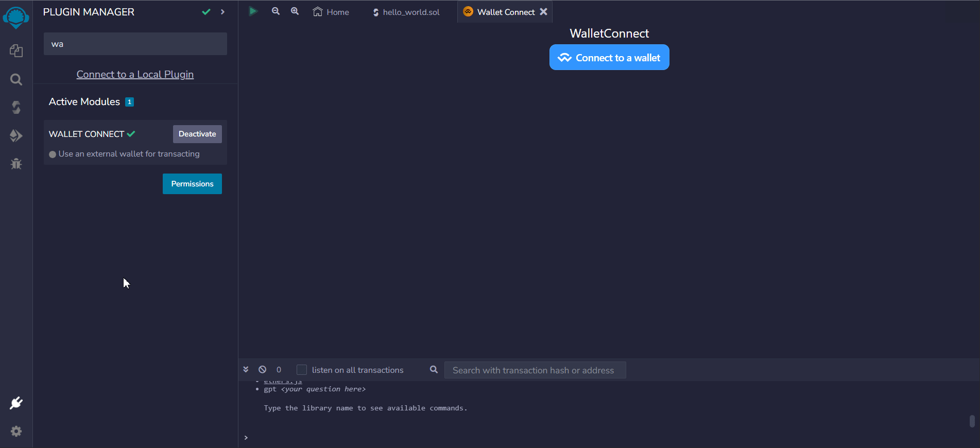Click the transaction hash search field
Screen dimensions: 980x448
[535, 370]
